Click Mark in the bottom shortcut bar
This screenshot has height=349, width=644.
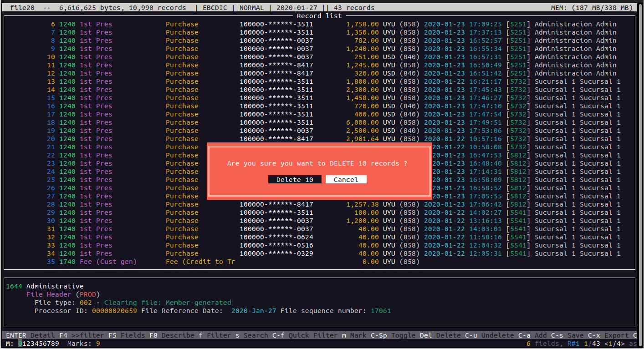pyautogui.click(x=358, y=335)
